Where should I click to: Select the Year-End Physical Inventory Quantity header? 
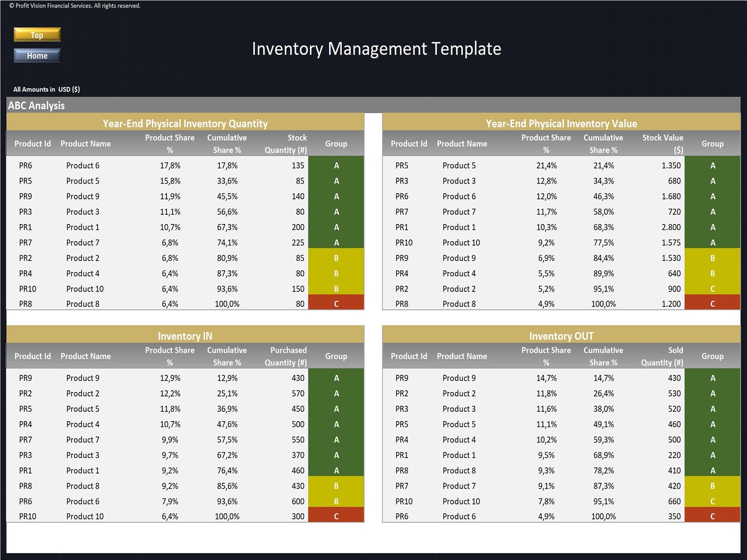pos(185,124)
